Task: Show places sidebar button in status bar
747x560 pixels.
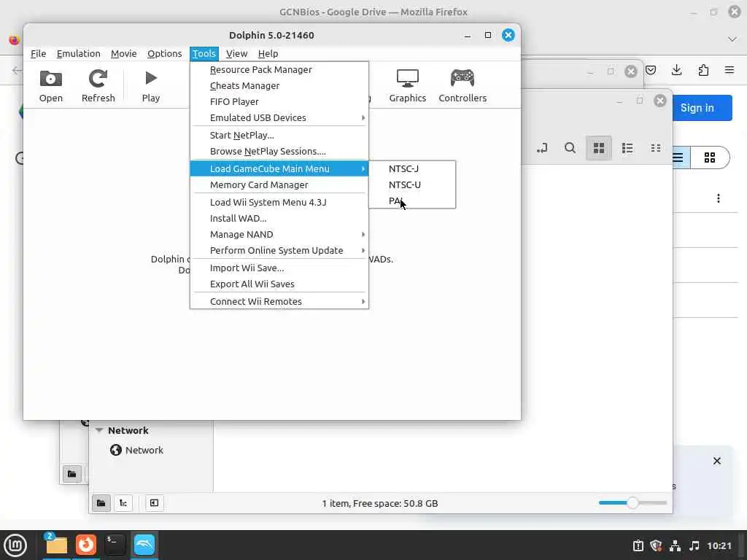Action: tap(101, 503)
